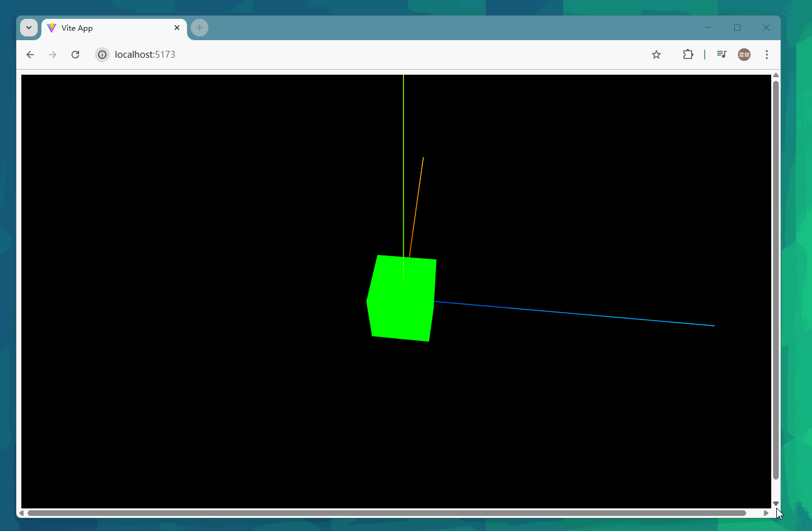Image resolution: width=812 pixels, height=531 pixels.
Task: Click the horizontal scrollbar right arrow
Action: click(766, 513)
